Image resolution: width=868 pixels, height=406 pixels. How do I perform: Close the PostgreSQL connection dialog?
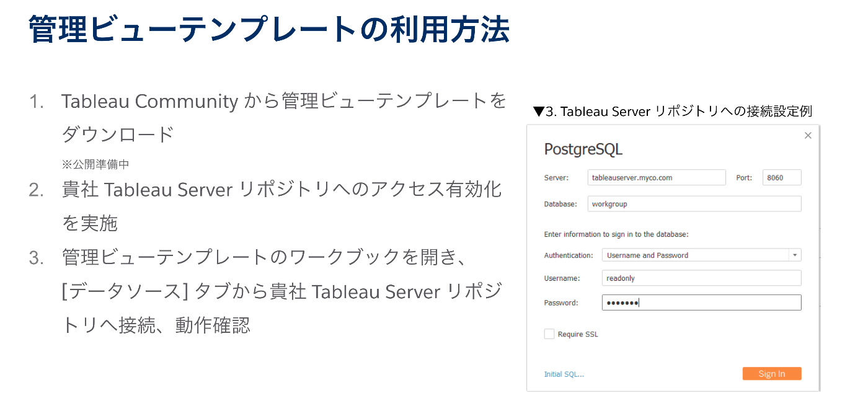pos(808,136)
